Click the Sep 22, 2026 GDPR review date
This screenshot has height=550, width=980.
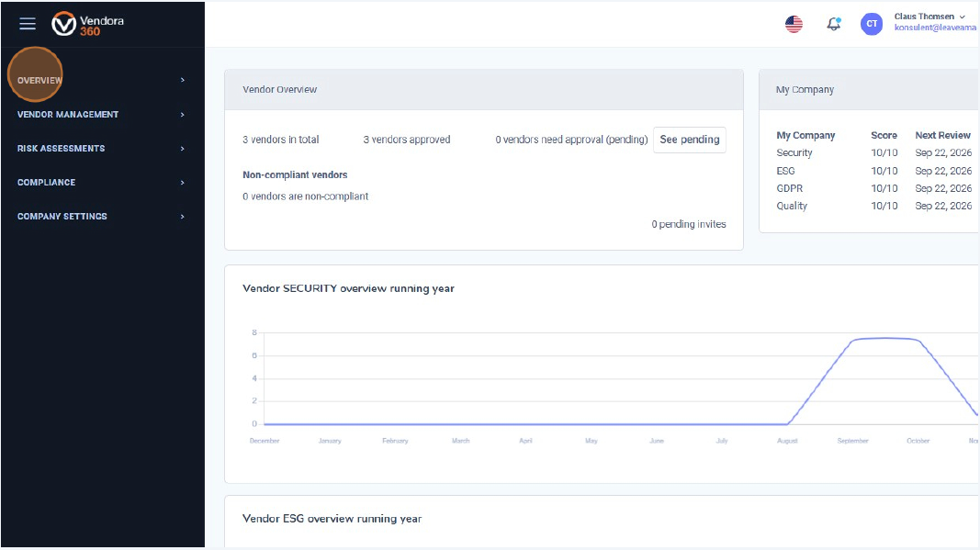click(x=942, y=188)
